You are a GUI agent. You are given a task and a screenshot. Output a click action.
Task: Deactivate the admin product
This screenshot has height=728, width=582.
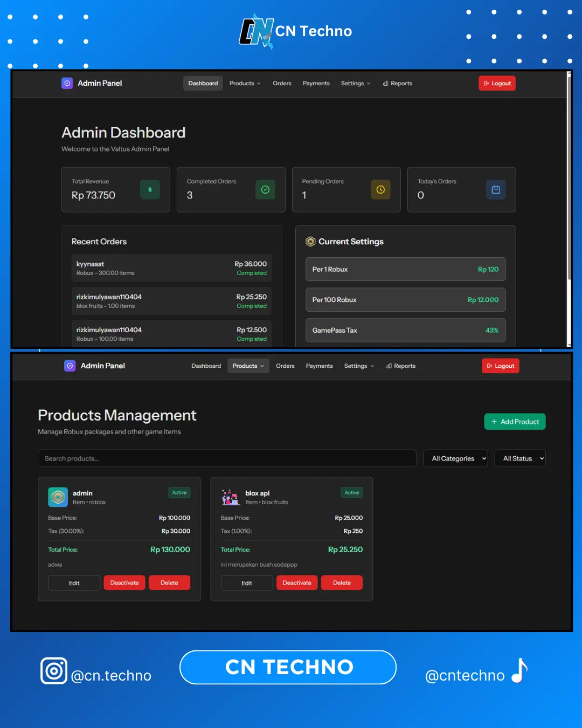[x=124, y=583]
